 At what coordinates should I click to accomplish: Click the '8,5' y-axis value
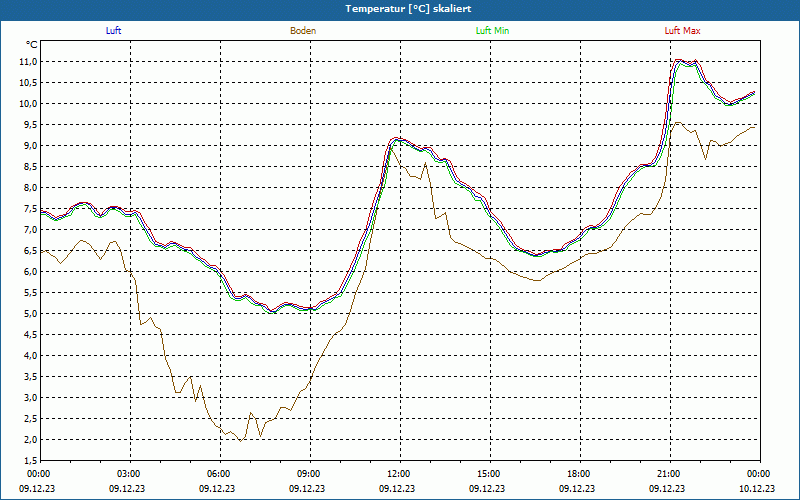(x=30, y=166)
